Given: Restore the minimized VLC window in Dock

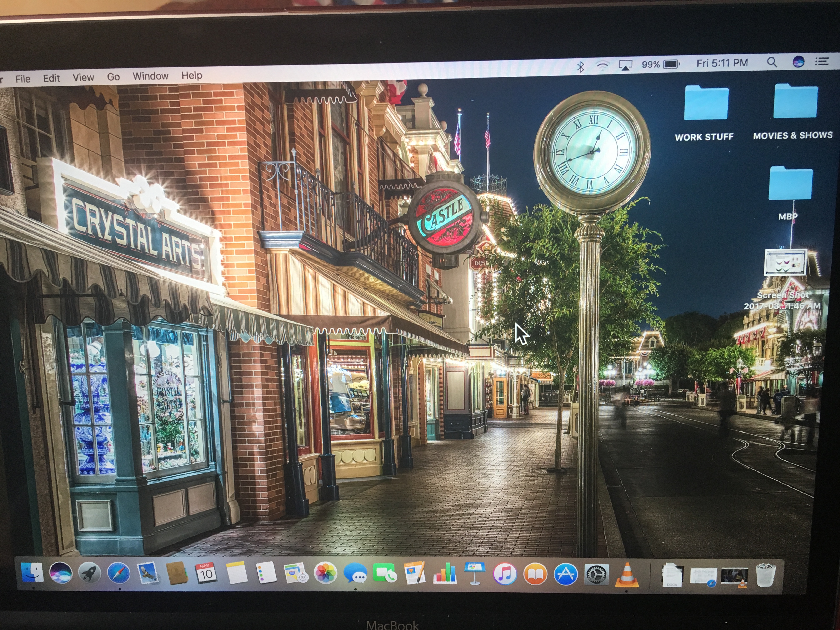Looking at the screenshot, I should [734, 577].
